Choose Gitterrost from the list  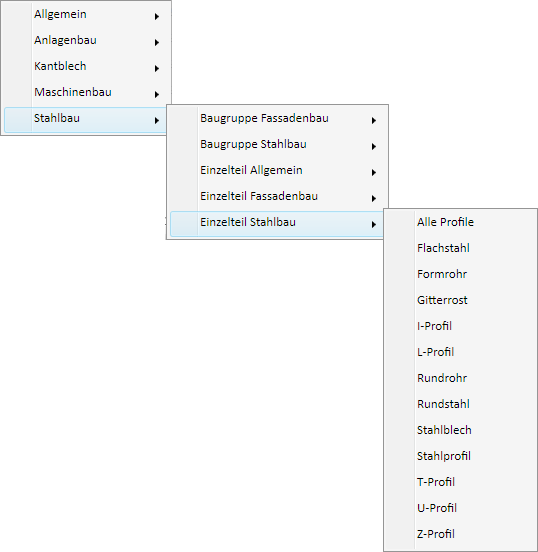pyautogui.click(x=460, y=301)
